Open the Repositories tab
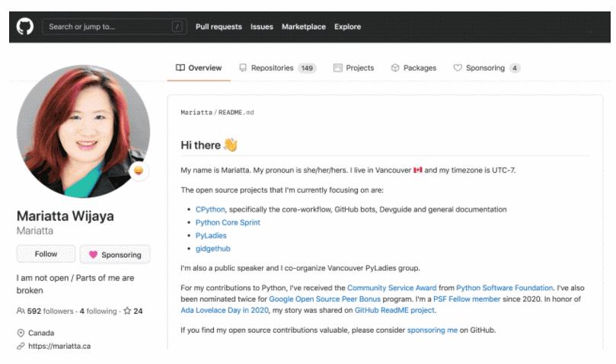Viewport: 616px width, 364px height. (x=277, y=68)
